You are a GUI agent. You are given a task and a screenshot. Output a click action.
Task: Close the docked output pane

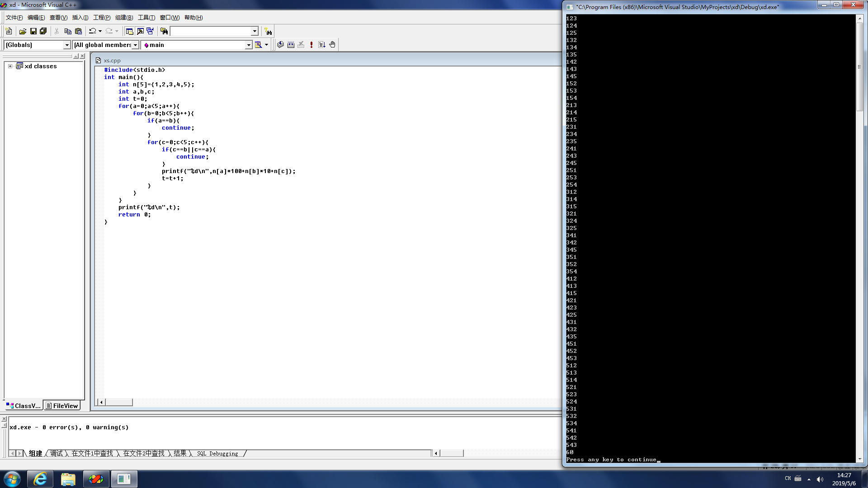(4, 419)
